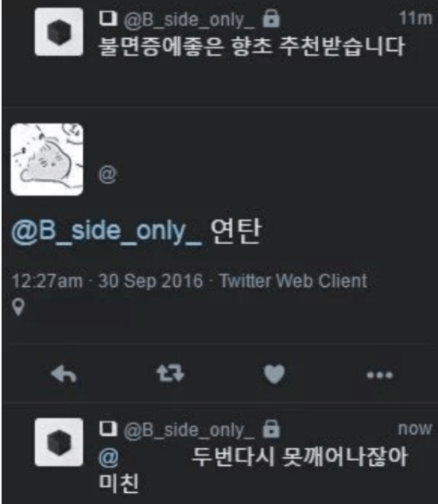The height and width of the screenshot is (504, 438).
Task: Click the small square icon in the bottom reply
Action: click(x=107, y=428)
